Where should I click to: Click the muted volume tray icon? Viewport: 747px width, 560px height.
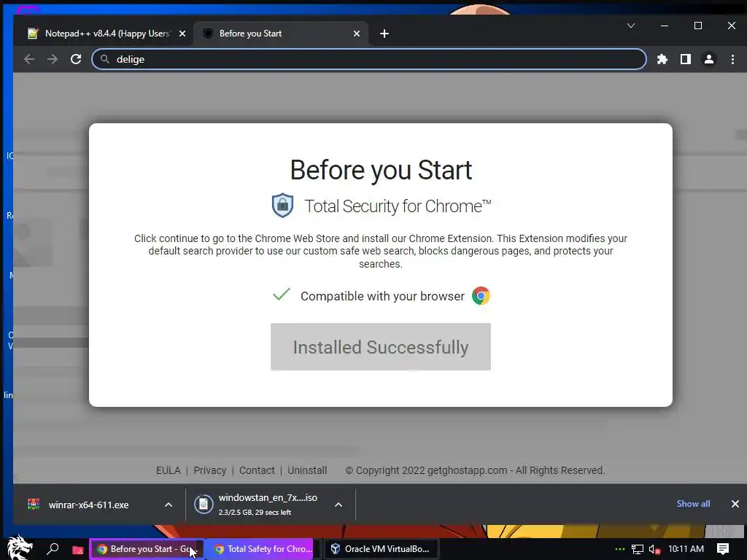[654, 550]
